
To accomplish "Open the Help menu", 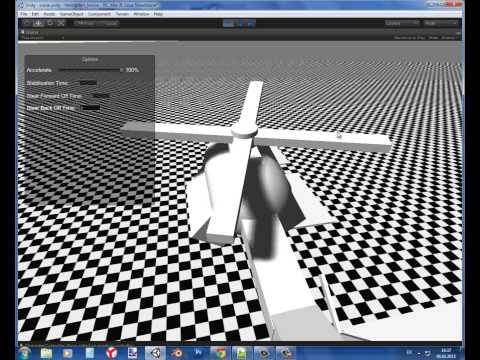I will 158,14.
